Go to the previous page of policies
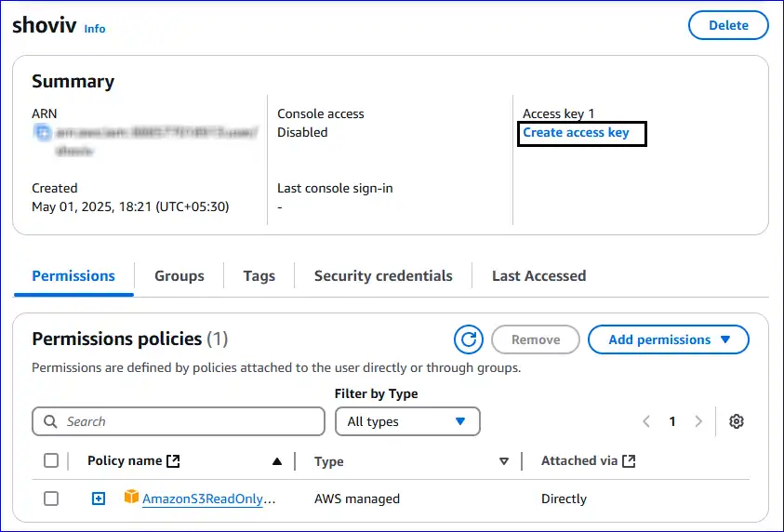Image resolution: width=784 pixels, height=532 pixels. [646, 421]
